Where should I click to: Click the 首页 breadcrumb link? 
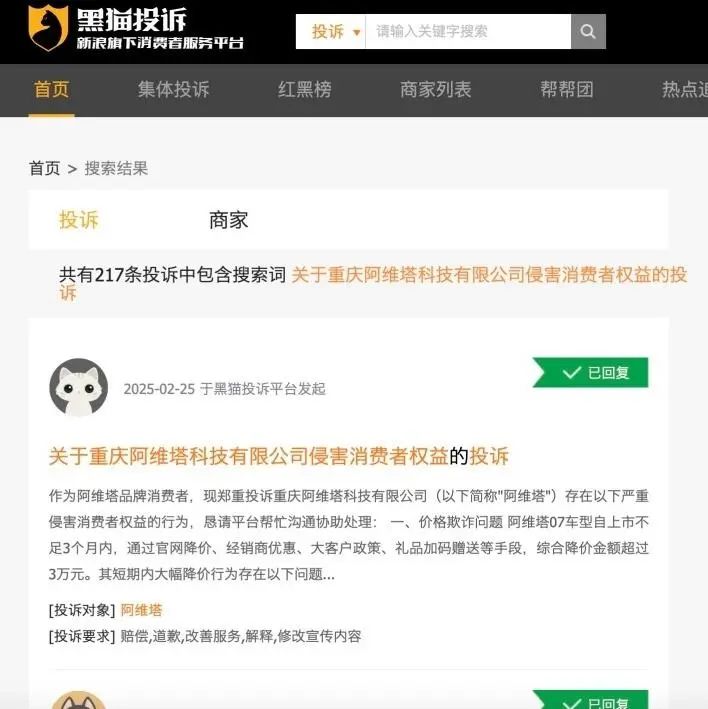coord(44,168)
